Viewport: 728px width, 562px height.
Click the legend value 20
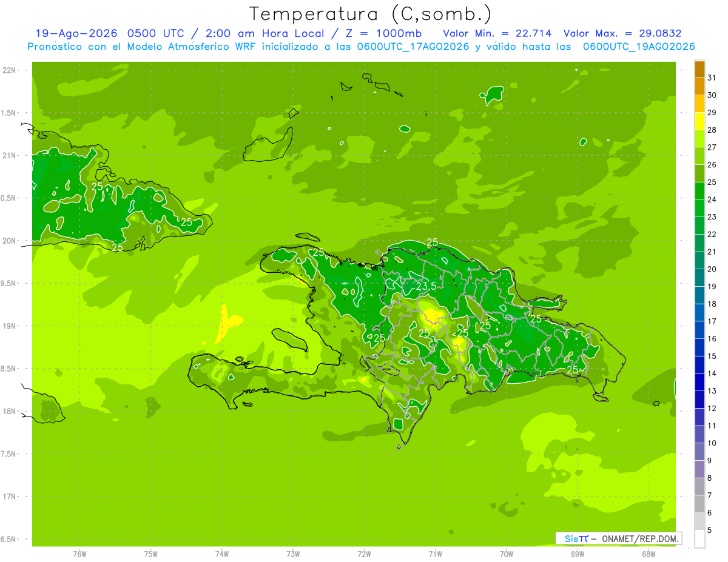712,269
